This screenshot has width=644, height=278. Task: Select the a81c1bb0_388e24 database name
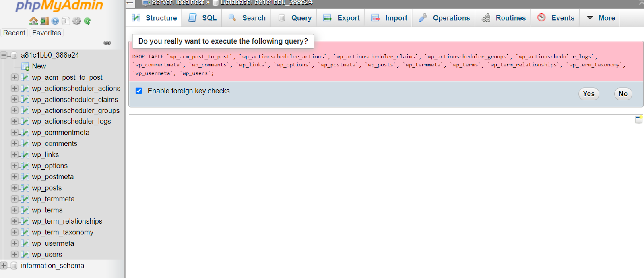click(x=50, y=55)
